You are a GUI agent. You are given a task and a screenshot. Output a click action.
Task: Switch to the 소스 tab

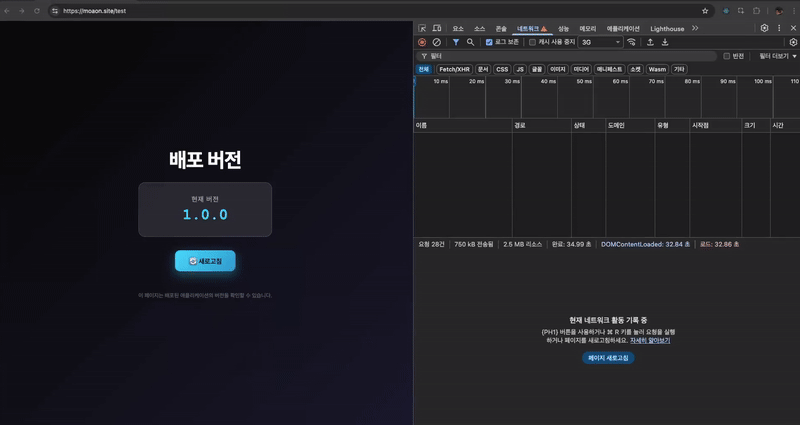[480, 29]
